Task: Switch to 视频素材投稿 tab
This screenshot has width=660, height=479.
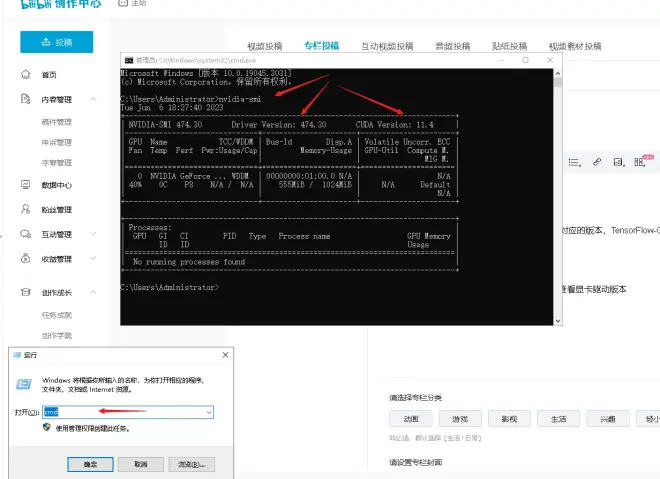Action: click(x=575, y=46)
